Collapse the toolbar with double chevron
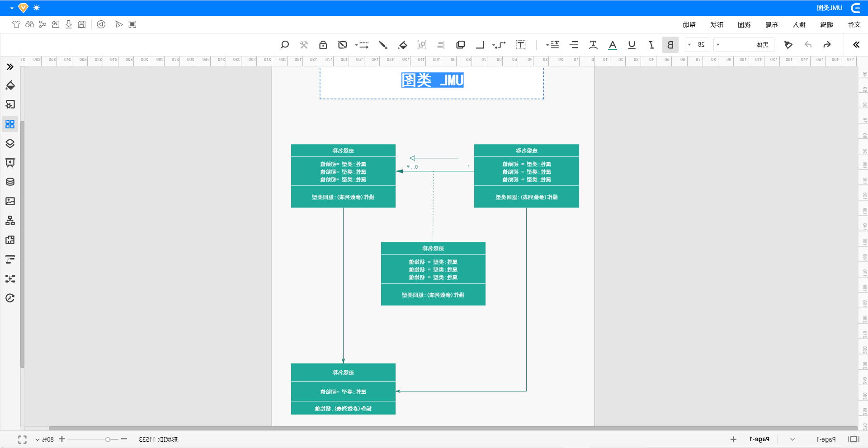 point(856,45)
